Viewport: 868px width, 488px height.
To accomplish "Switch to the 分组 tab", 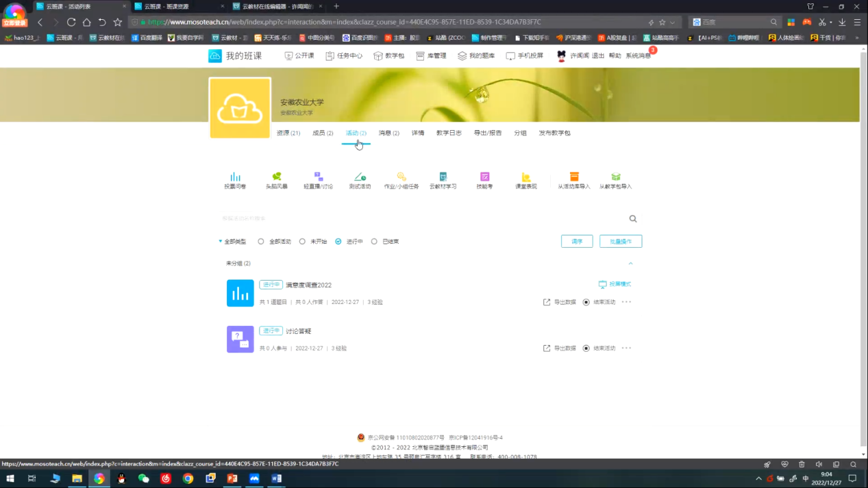I will 521,133.
